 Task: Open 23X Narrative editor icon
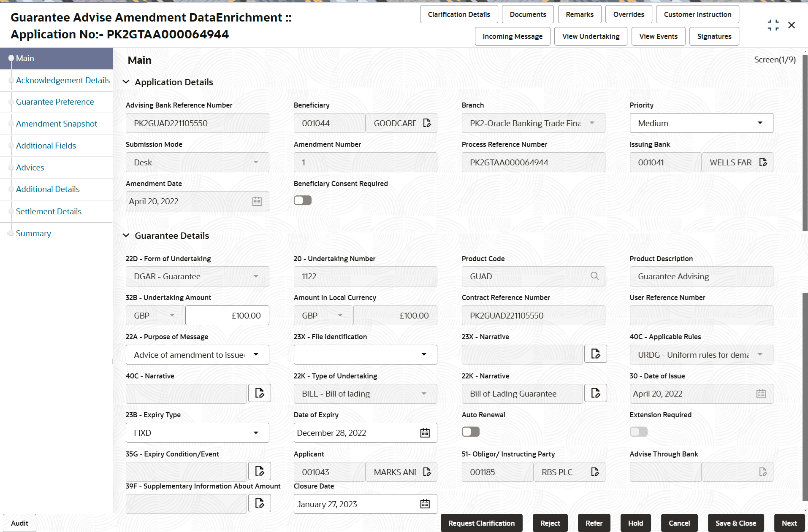pos(596,354)
